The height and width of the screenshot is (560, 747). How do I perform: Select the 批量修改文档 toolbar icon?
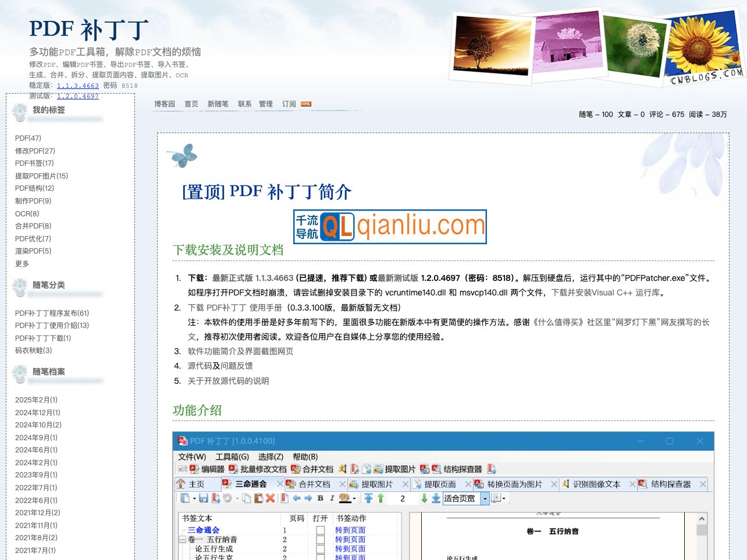[255, 469]
